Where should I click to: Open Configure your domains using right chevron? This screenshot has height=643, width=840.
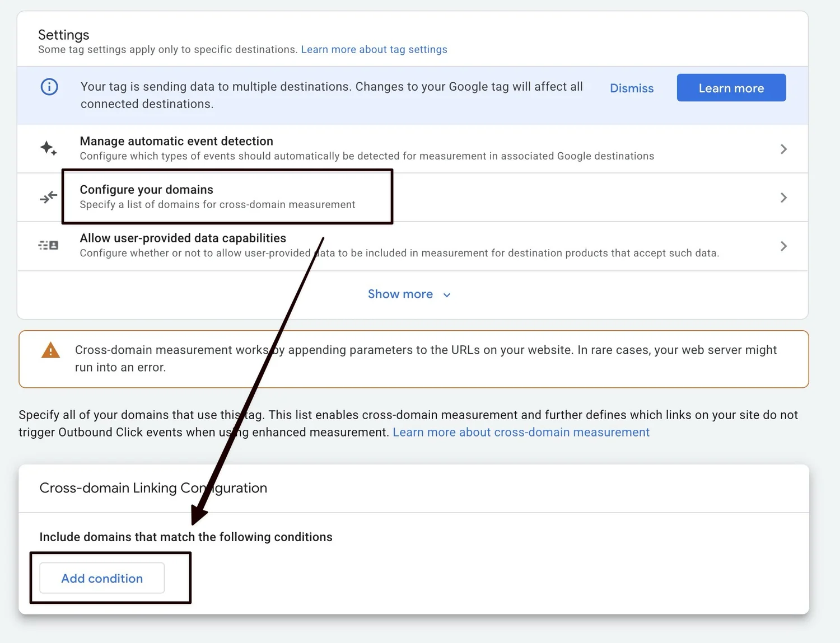(783, 198)
